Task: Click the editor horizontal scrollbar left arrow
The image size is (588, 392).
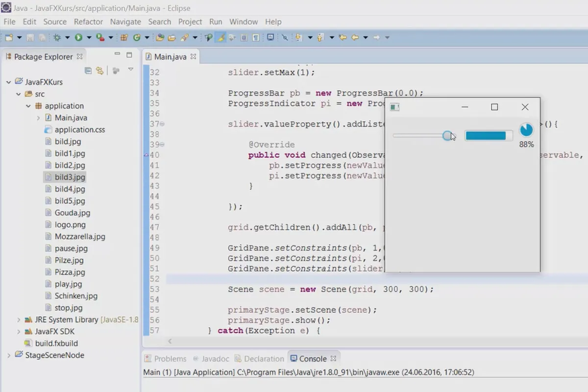Action: click(x=170, y=341)
